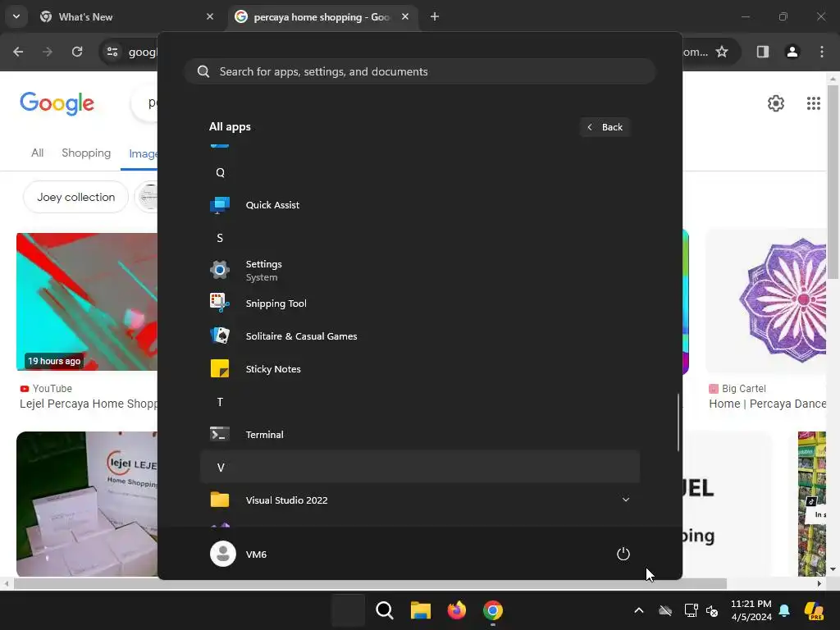Open the Google apps grid

click(813, 103)
